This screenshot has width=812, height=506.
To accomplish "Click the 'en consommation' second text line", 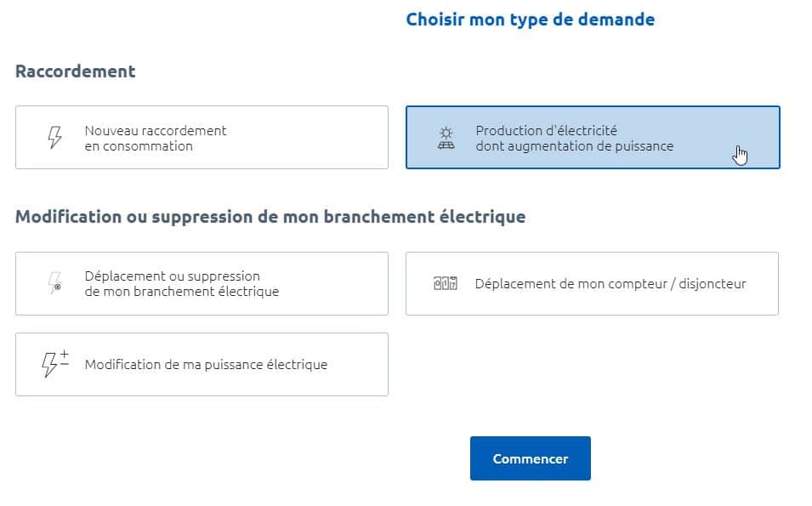I will point(139,146).
